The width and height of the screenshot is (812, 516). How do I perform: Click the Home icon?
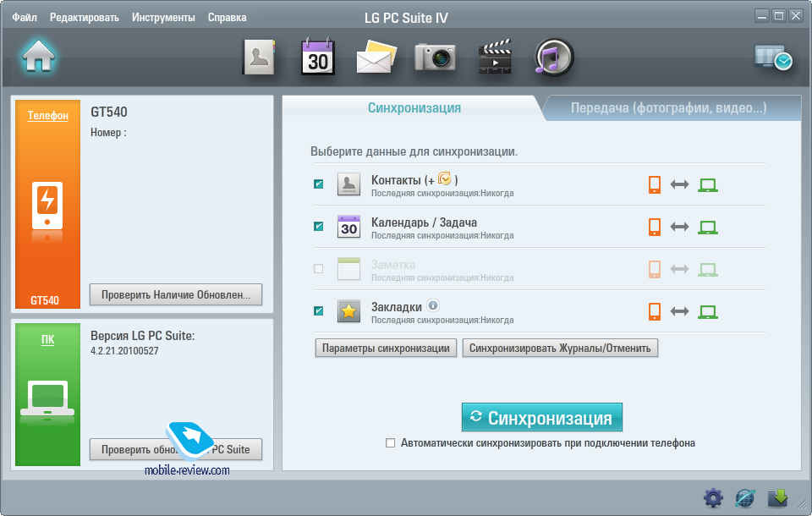point(39,57)
